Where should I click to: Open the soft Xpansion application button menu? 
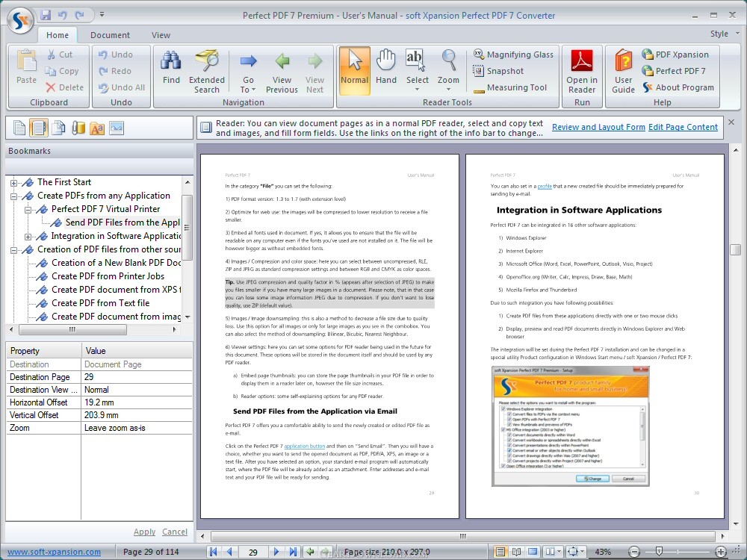tap(21, 19)
